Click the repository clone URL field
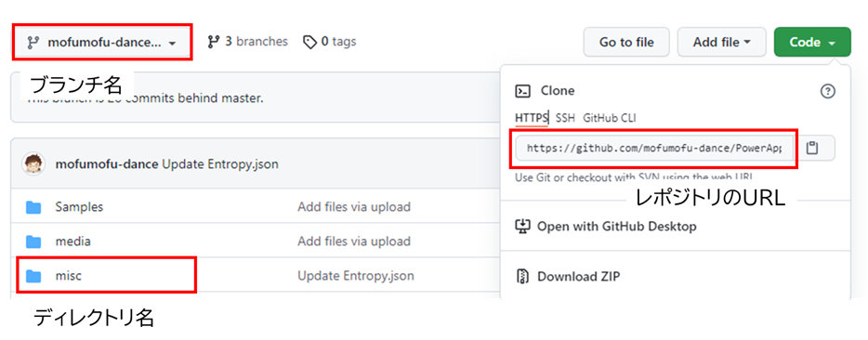Image resolution: width=868 pixels, height=340 pixels. pyautogui.click(x=654, y=149)
